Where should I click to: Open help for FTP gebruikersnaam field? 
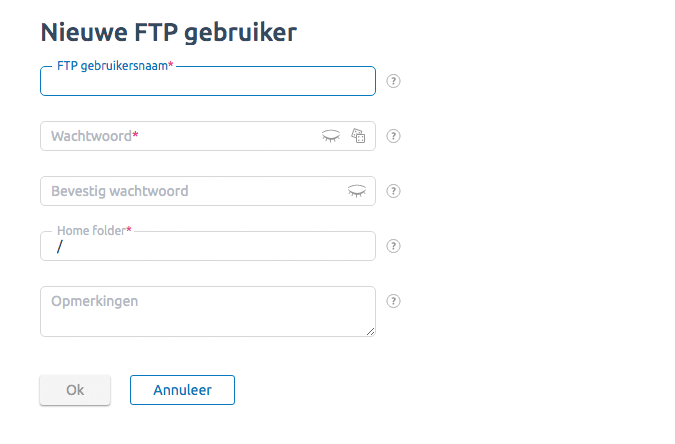coord(393,81)
